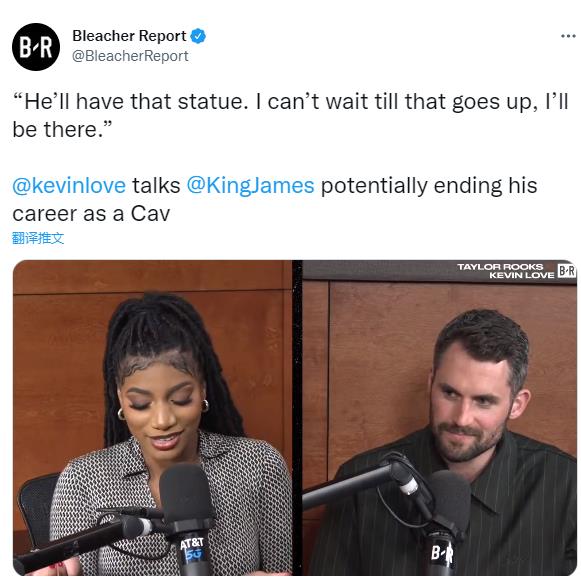Open the @KingJames mention
Viewport: 581px width, 577px height.
click(250, 186)
